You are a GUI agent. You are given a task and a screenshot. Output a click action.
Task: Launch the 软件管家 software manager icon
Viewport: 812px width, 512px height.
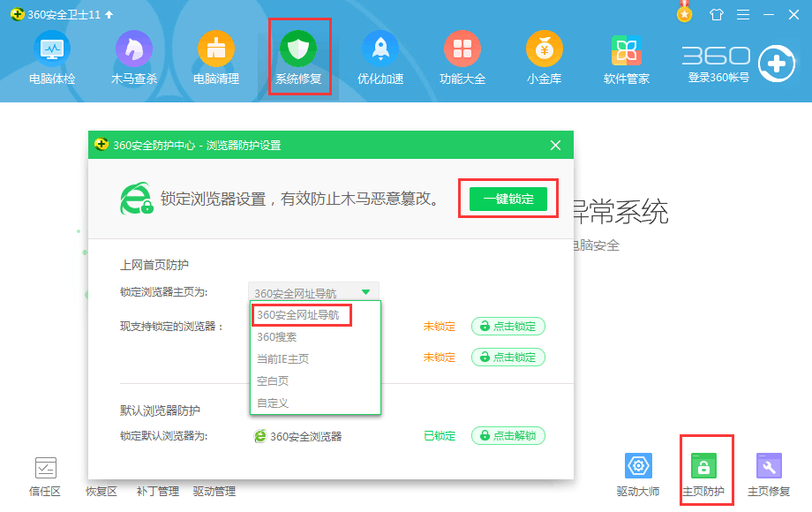pos(627,50)
